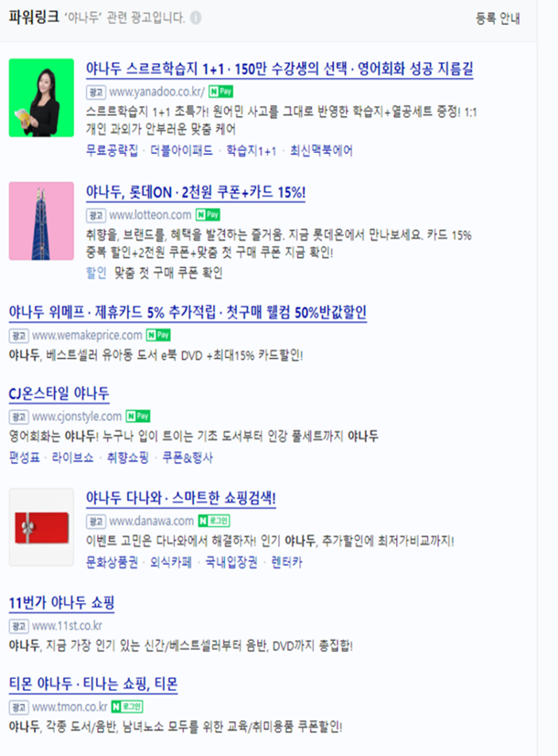
Task: Click the N 로그인 badge next to www.danawa.com
Action: (x=214, y=521)
